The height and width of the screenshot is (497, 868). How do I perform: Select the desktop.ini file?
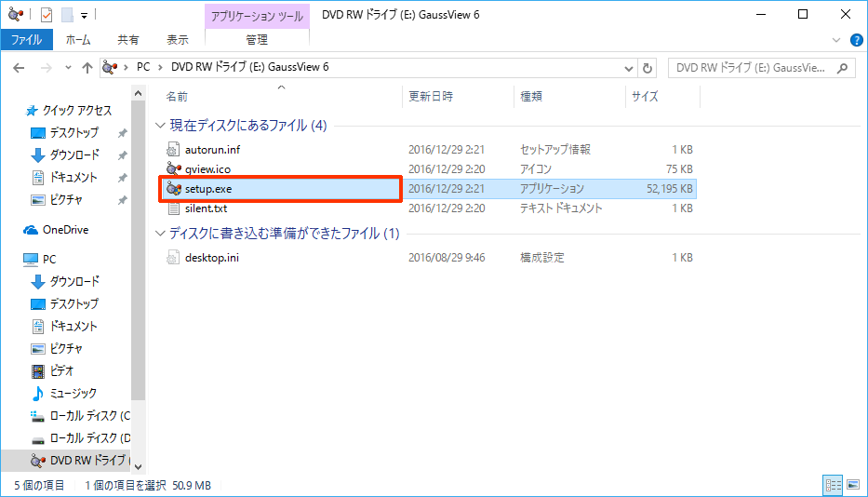point(212,258)
